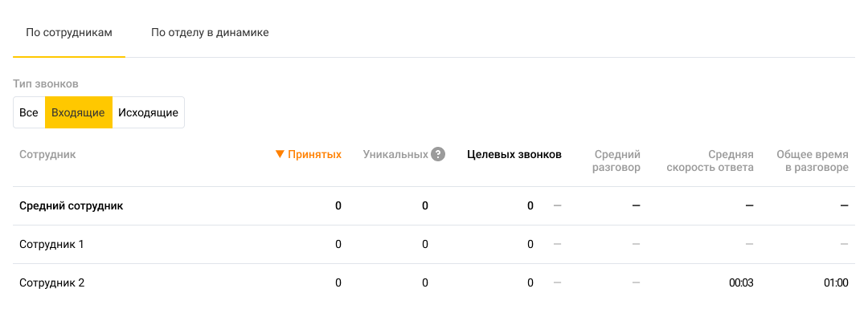Sort by Средняя скорость ответа column

point(710,160)
